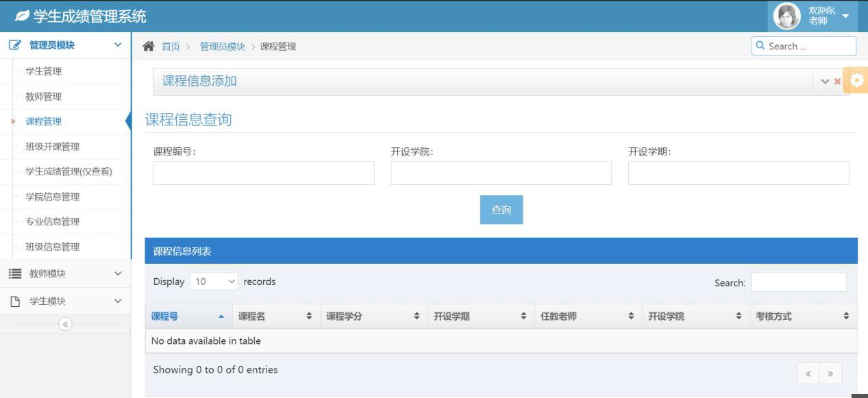Click the edit icon beside 管理员模块
The height and width of the screenshot is (398, 868).
tap(15, 45)
